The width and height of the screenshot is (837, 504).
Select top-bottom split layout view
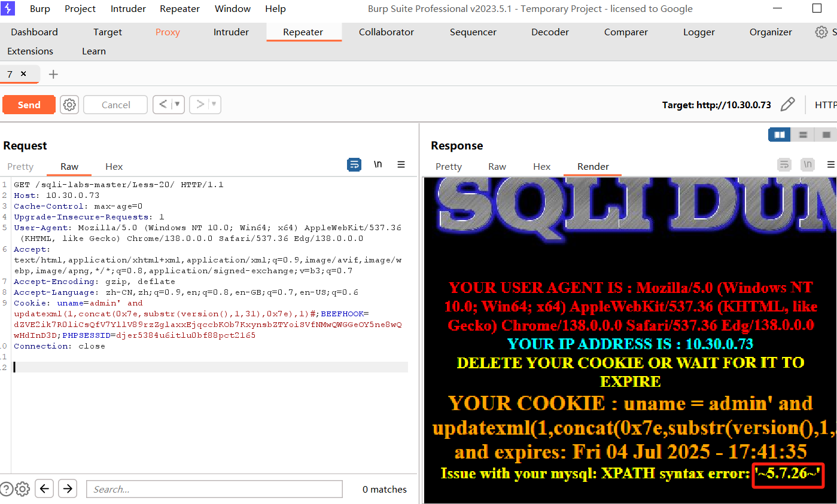pyautogui.click(x=803, y=135)
